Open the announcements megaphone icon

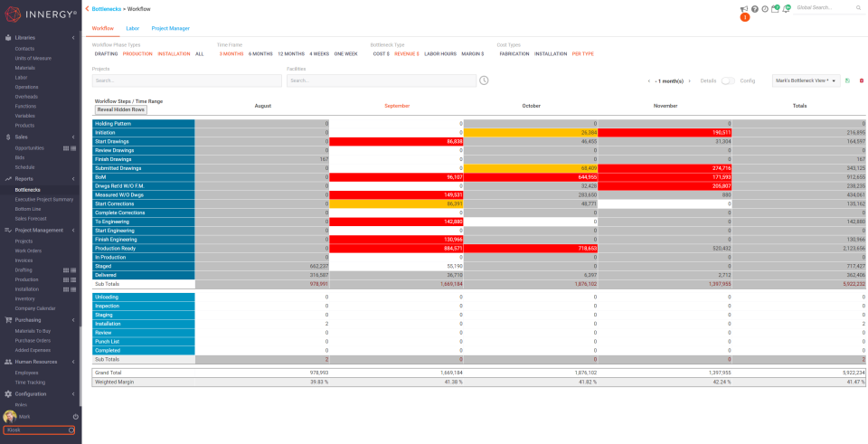pyautogui.click(x=744, y=9)
